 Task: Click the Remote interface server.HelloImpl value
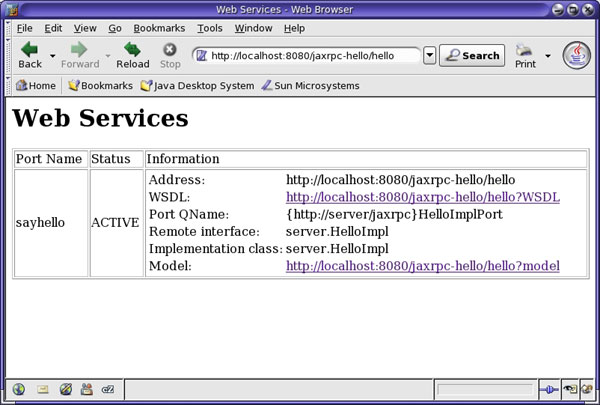(337, 231)
